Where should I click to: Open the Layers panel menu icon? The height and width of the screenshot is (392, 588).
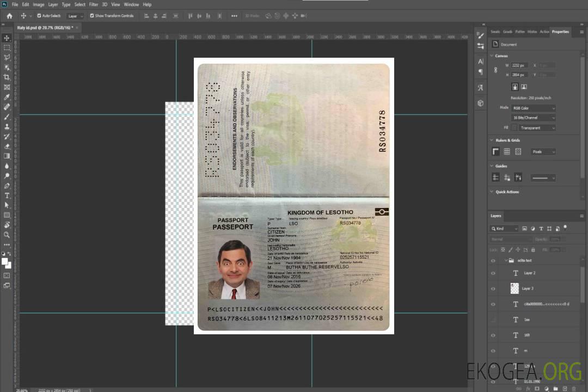581,216
